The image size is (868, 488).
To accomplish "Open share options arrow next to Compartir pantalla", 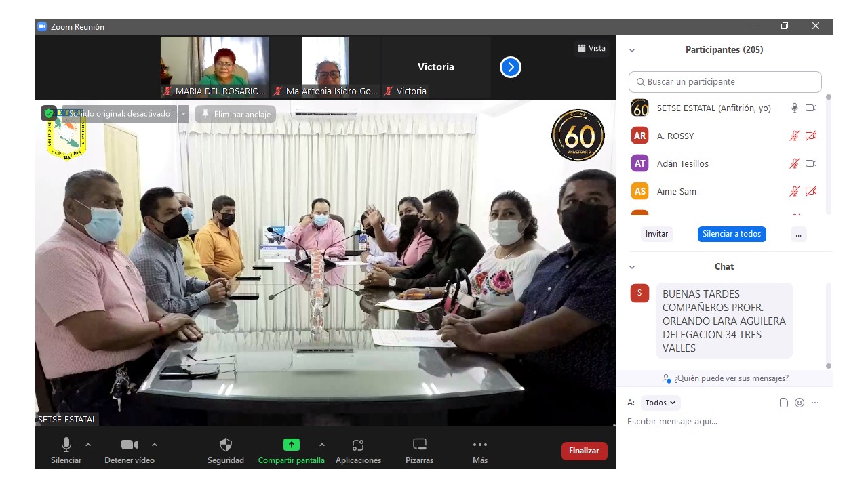I will 321,445.
